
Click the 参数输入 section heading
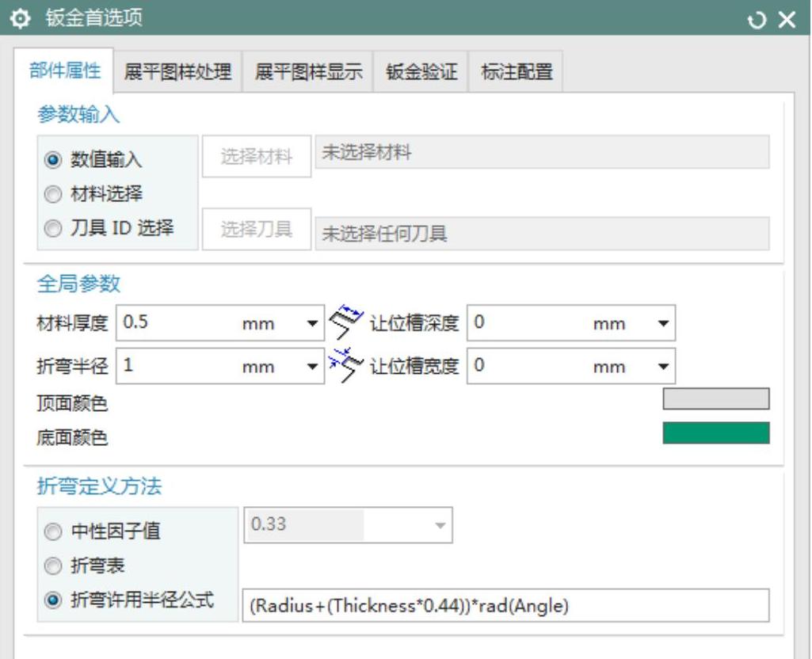coord(78,114)
